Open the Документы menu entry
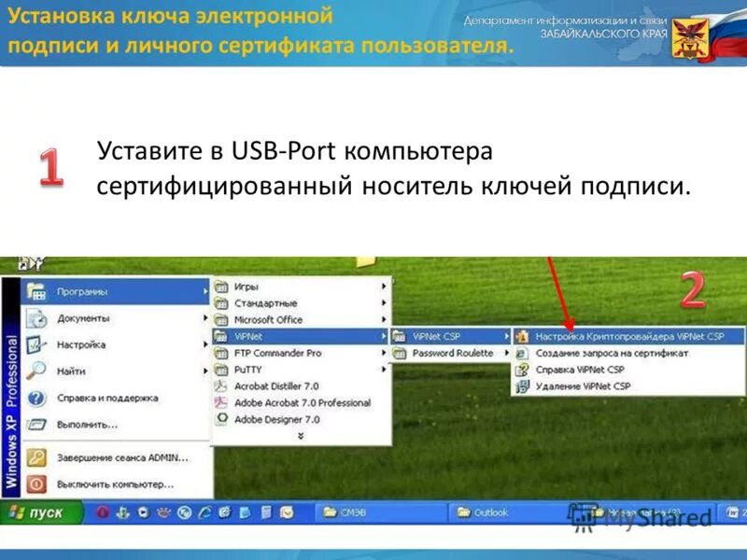Screen dimensions: 747x560 point(115,318)
